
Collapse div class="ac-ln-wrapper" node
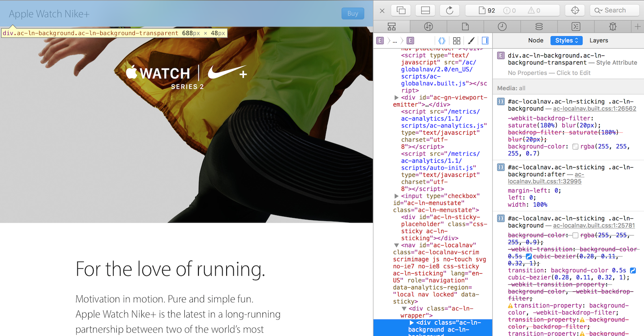[x=404, y=309]
